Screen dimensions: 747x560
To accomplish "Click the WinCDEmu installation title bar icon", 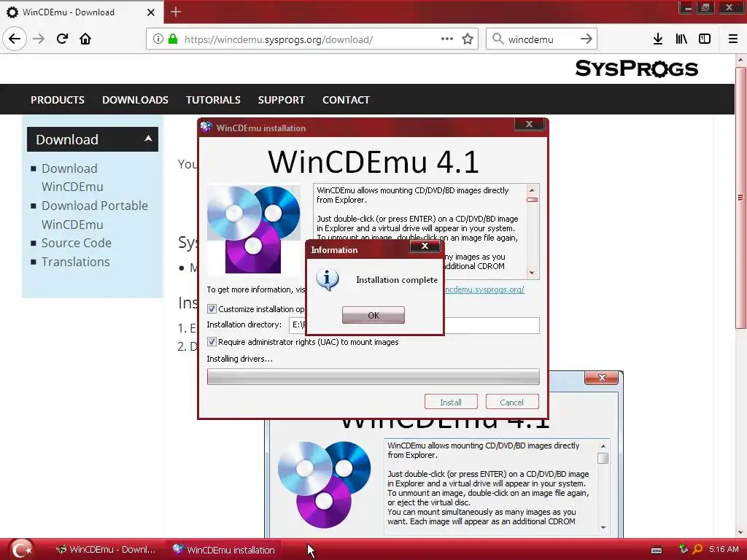I will click(x=206, y=127).
